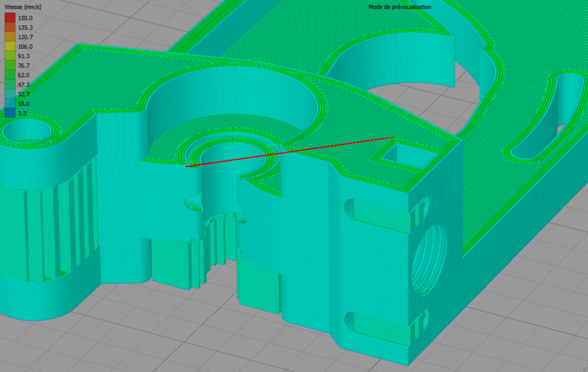588x372 pixels.
Task: Select the 120.7 orange legend swatch
Action: [10, 36]
